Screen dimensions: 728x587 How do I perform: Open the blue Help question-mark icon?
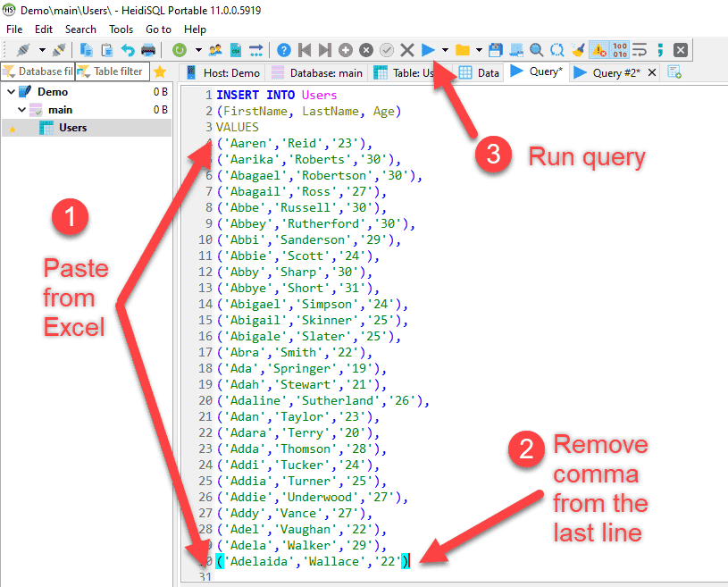(x=284, y=50)
